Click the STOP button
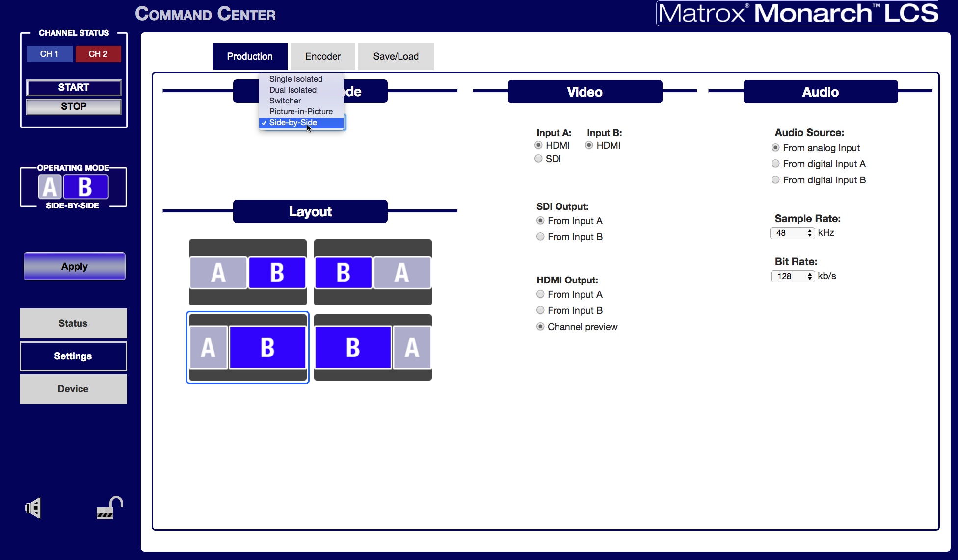 [74, 106]
